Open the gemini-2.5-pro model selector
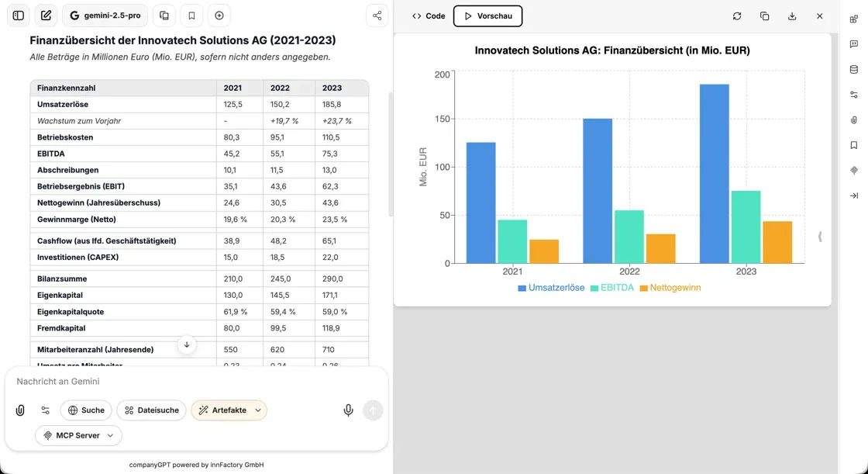Image resolution: width=868 pixels, height=474 pixels. click(x=105, y=16)
